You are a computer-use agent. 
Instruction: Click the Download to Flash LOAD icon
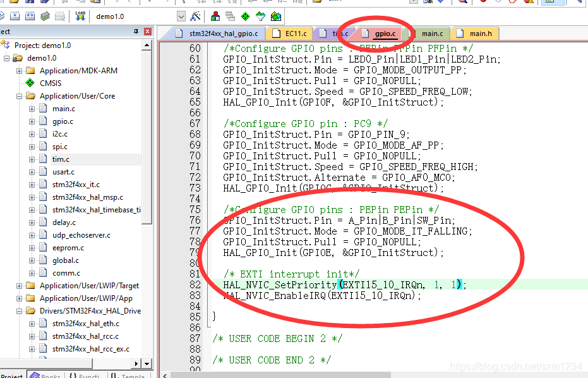coord(80,16)
